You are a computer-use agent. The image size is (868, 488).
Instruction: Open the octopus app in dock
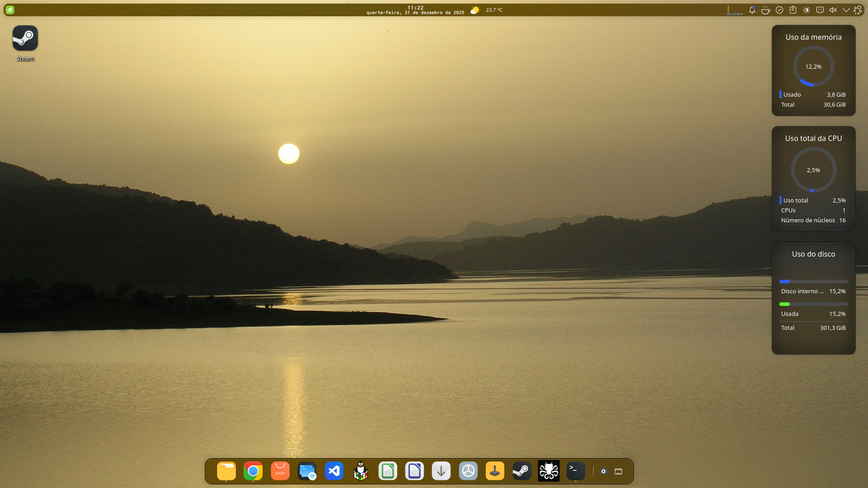(x=548, y=471)
